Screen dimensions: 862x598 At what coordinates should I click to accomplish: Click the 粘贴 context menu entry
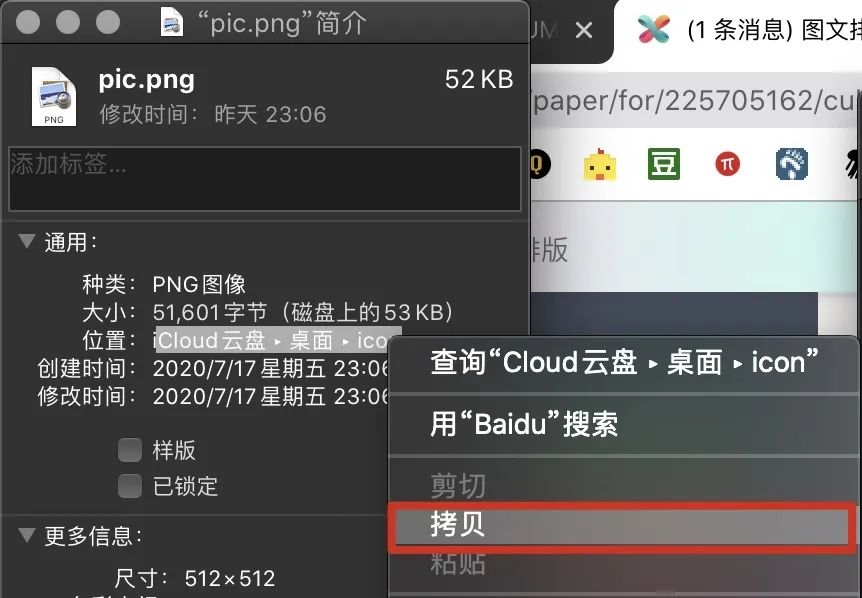pos(458,564)
